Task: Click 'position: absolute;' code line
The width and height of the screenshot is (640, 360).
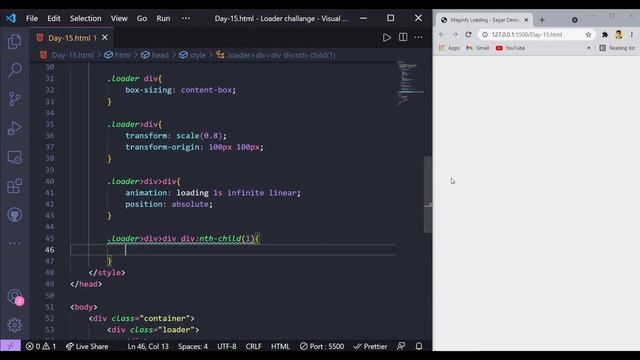Action: tap(169, 204)
